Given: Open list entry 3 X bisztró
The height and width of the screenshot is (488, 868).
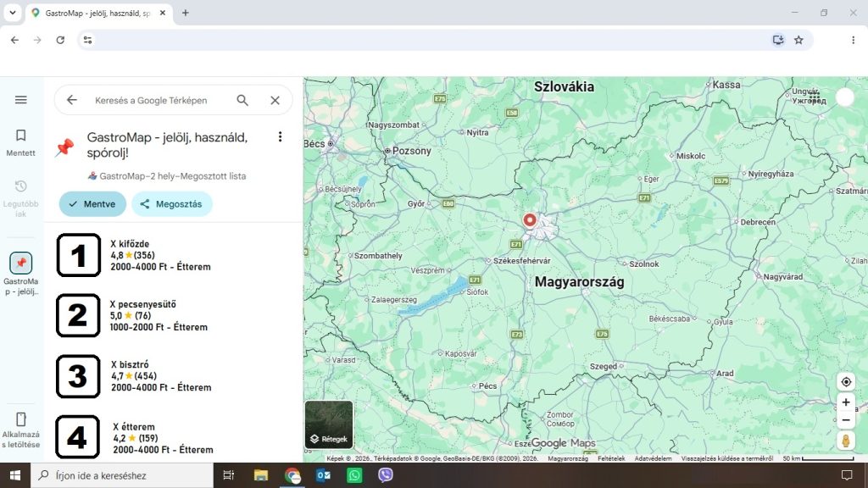Looking at the screenshot, I should tap(175, 376).
